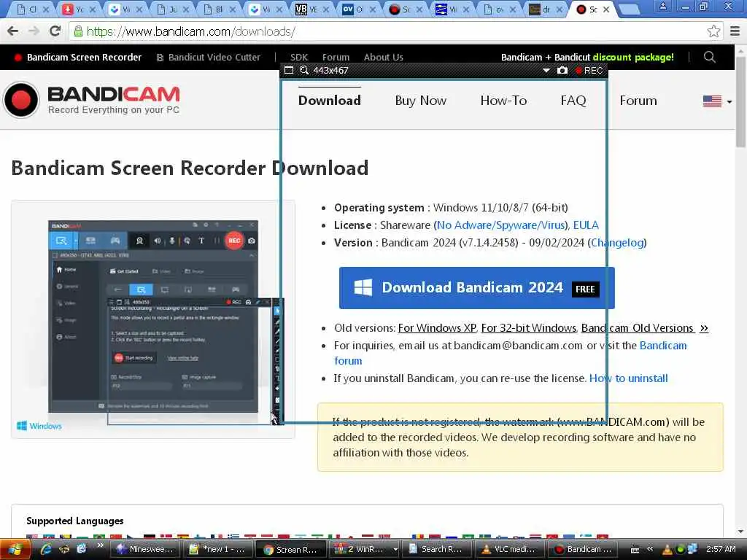747x560 pixels.
Task: Open the Download nav tab
Action: point(329,101)
